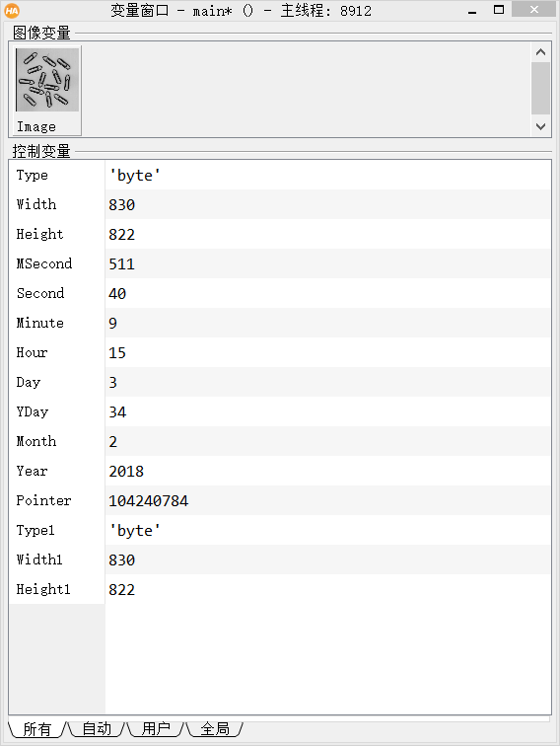Image resolution: width=560 pixels, height=746 pixels.
Task: Click the Hour value 15
Action: pos(117,352)
